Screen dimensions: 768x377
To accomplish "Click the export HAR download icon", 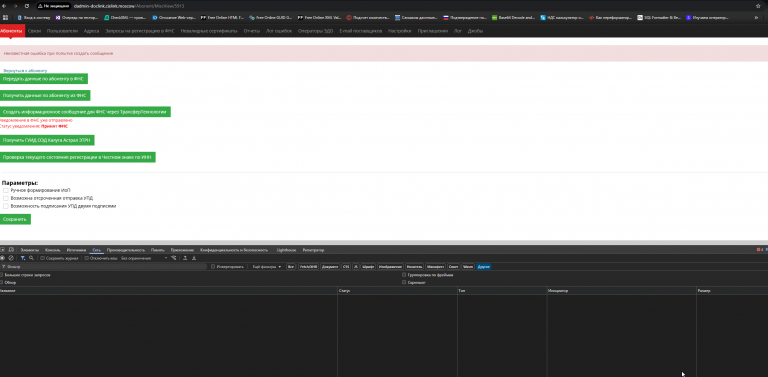I will 194,258.
